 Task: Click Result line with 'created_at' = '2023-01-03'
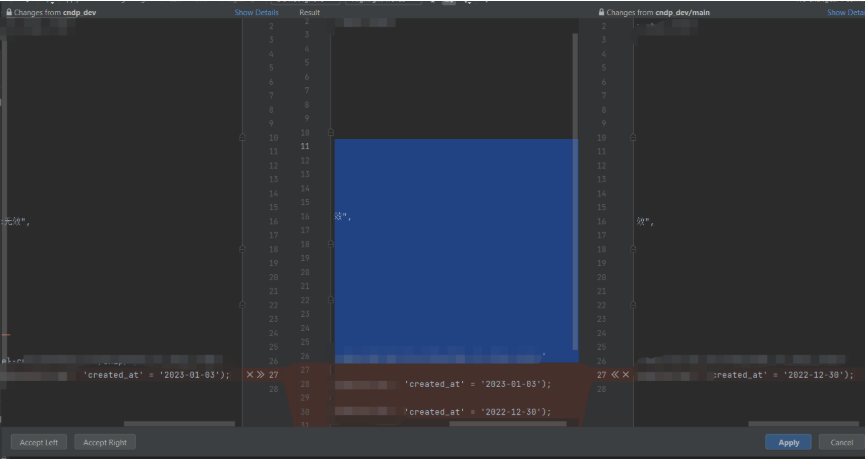click(478, 384)
